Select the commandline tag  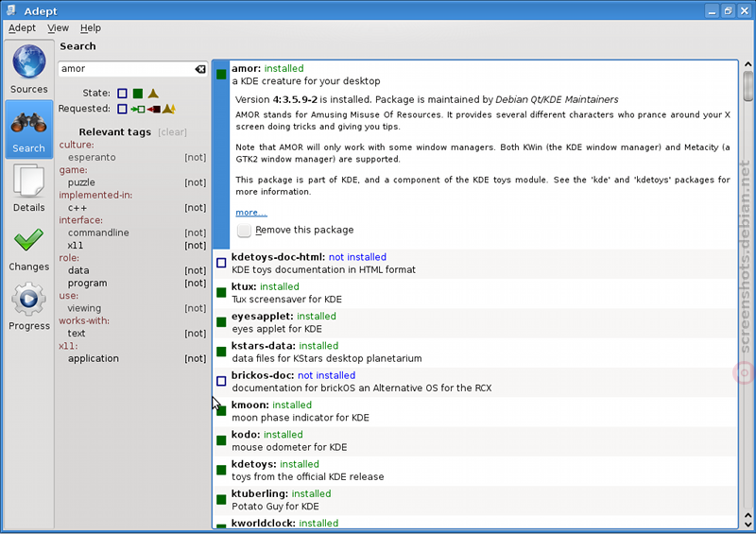click(x=98, y=233)
